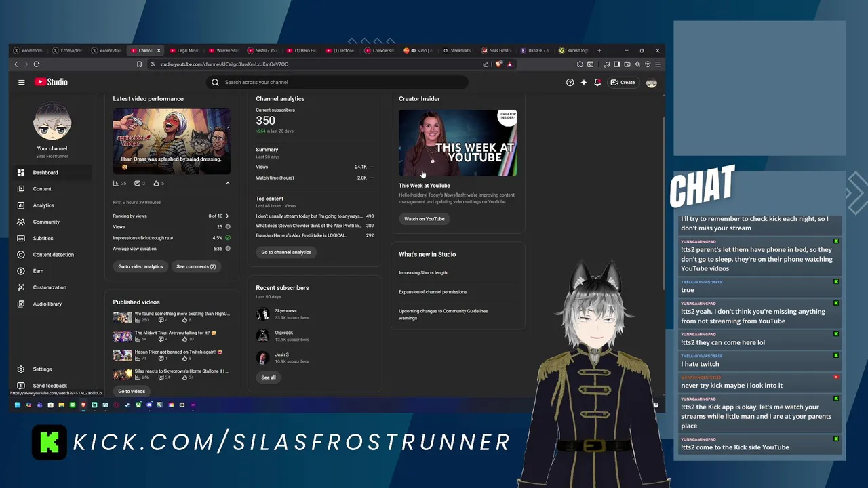
Task: Switch to the Suno tab
Action: click(419, 50)
